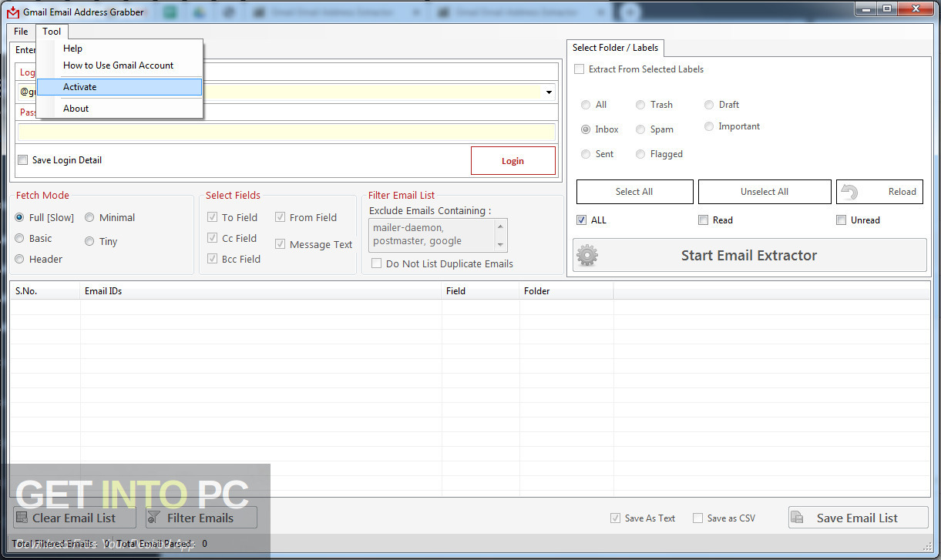
Task: Click the Clear Email List button
Action: 74,518
